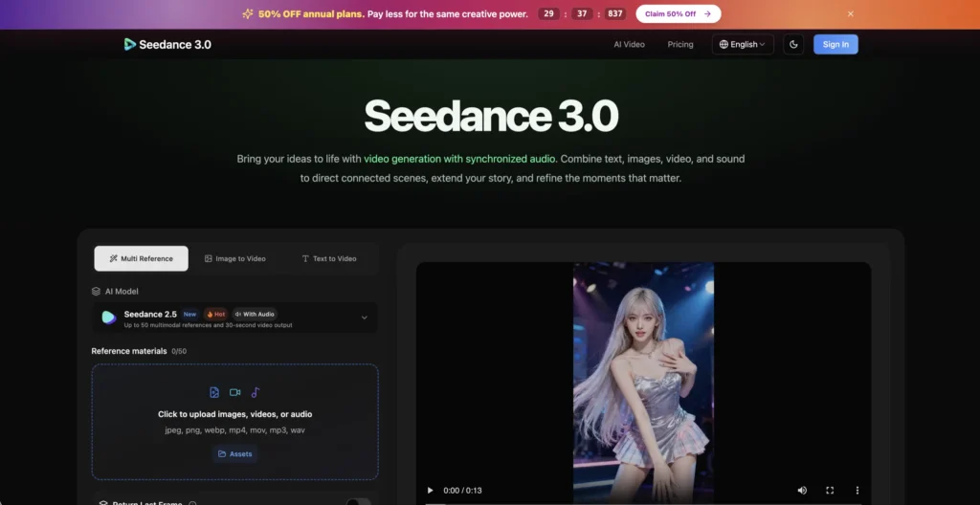Image resolution: width=980 pixels, height=505 pixels.
Task: Enter fullscreen on the preview video
Action: pos(830,490)
